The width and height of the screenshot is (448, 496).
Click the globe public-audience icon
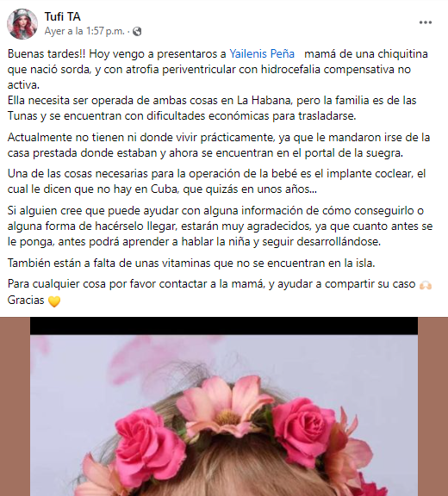[137, 31]
